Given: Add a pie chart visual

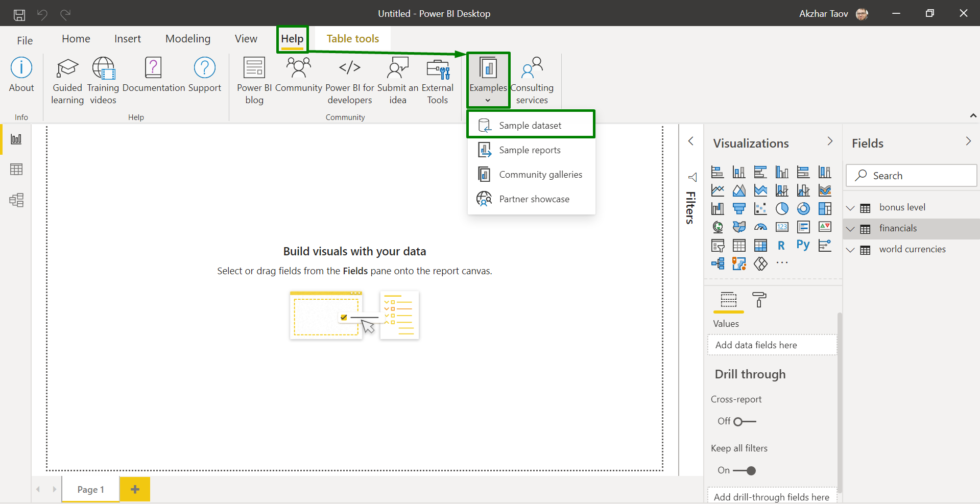Looking at the screenshot, I should 782,208.
